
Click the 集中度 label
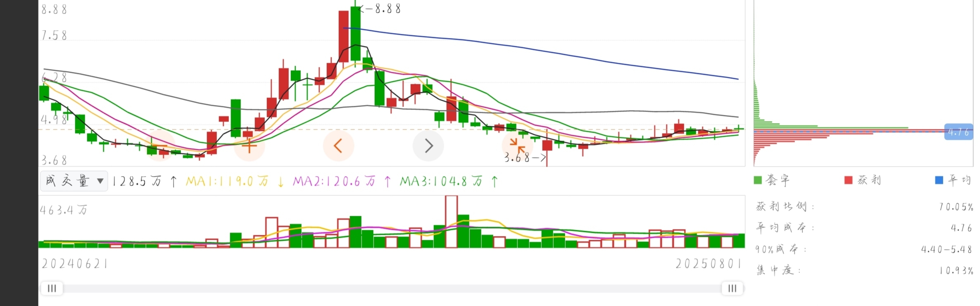click(x=778, y=270)
